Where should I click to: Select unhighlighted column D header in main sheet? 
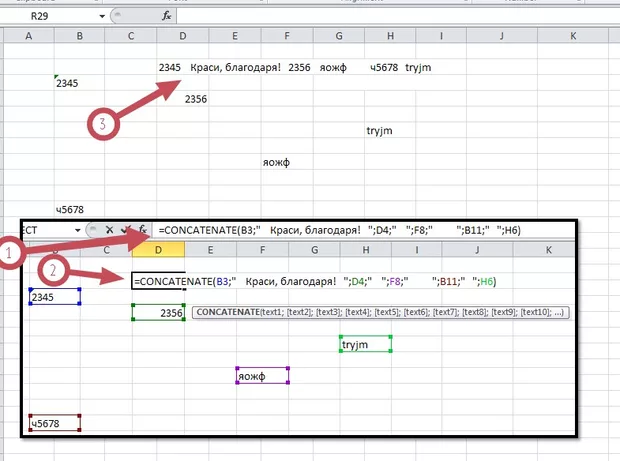pos(183,36)
